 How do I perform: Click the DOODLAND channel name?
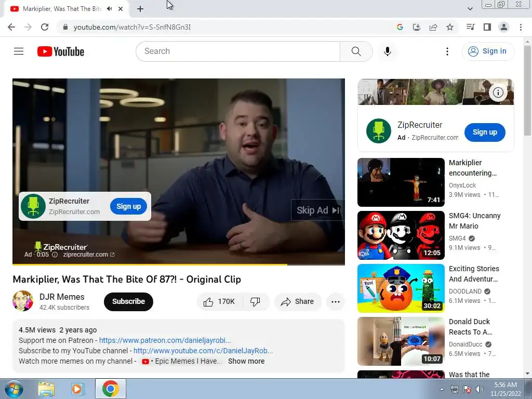(465, 291)
